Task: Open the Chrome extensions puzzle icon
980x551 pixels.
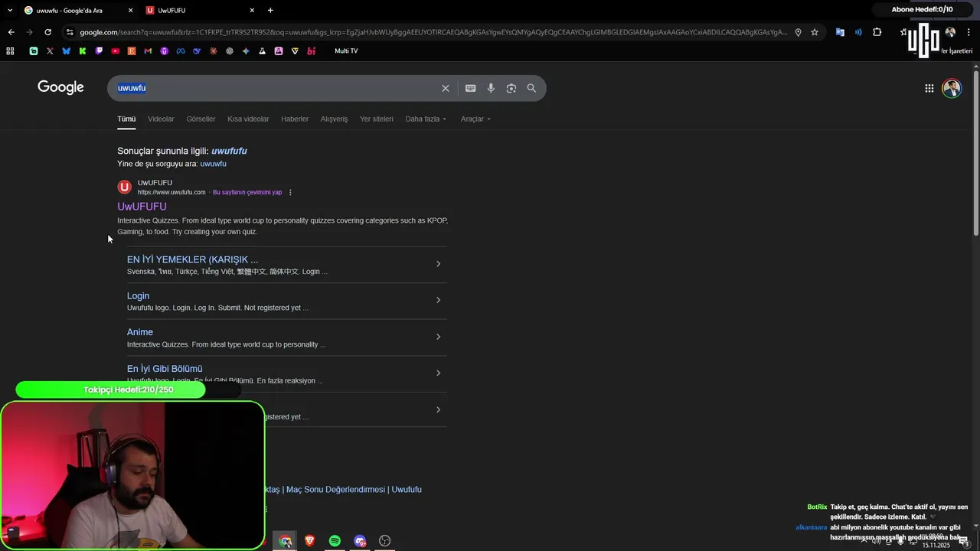Action: tap(877, 32)
